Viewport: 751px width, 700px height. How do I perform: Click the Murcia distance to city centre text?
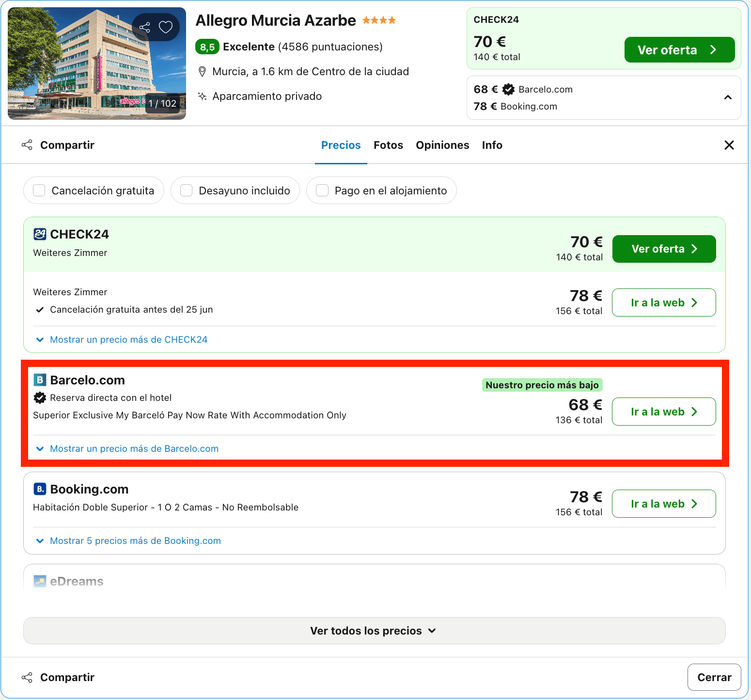pyautogui.click(x=311, y=72)
